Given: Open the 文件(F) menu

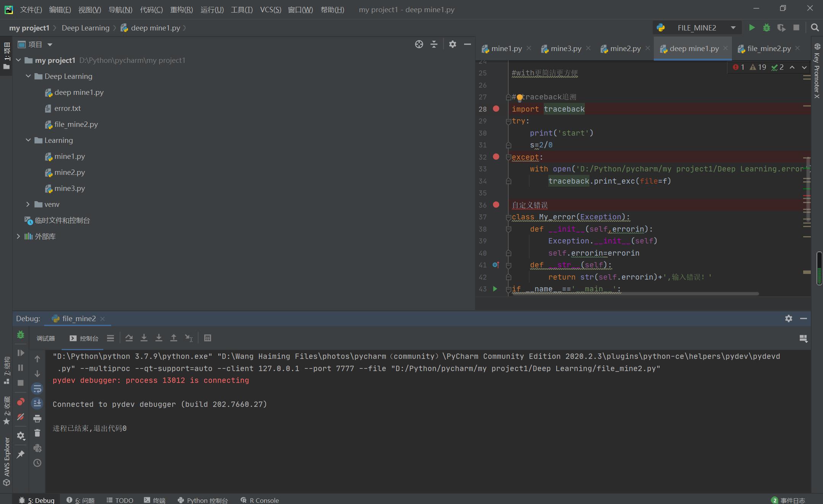Looking at the screenshot, I should pos(31,10).
